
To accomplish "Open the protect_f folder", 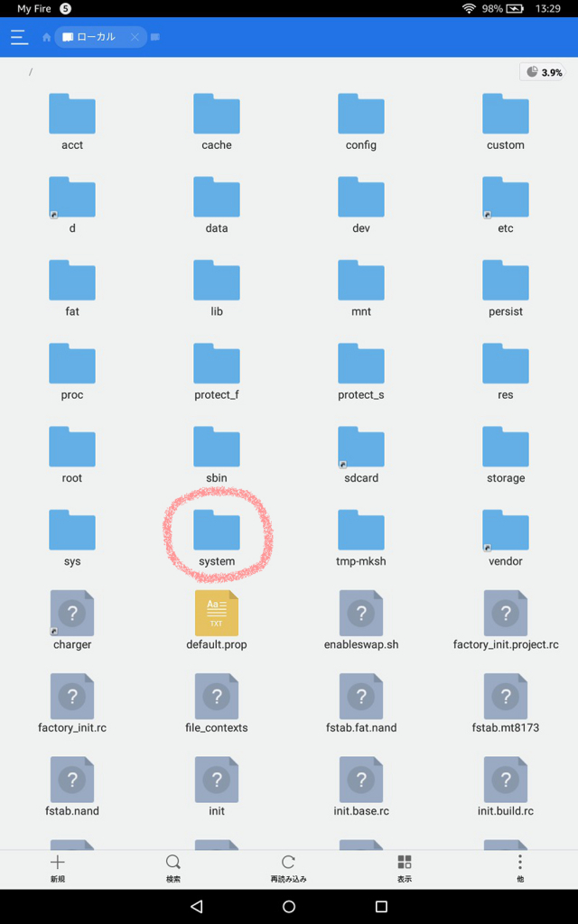I will tap(217, 372).
